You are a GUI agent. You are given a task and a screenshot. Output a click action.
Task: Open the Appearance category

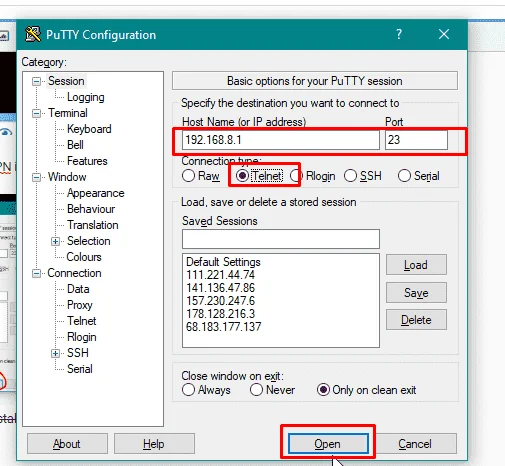pos(95,193)
